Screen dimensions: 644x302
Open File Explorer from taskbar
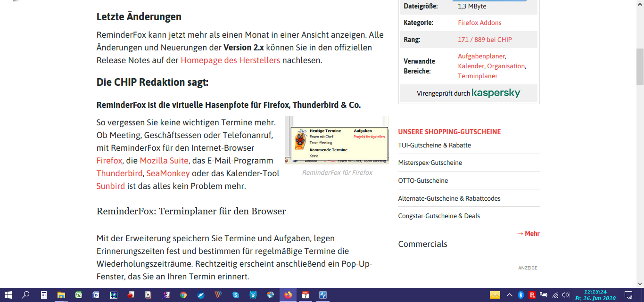click(61, 295)
